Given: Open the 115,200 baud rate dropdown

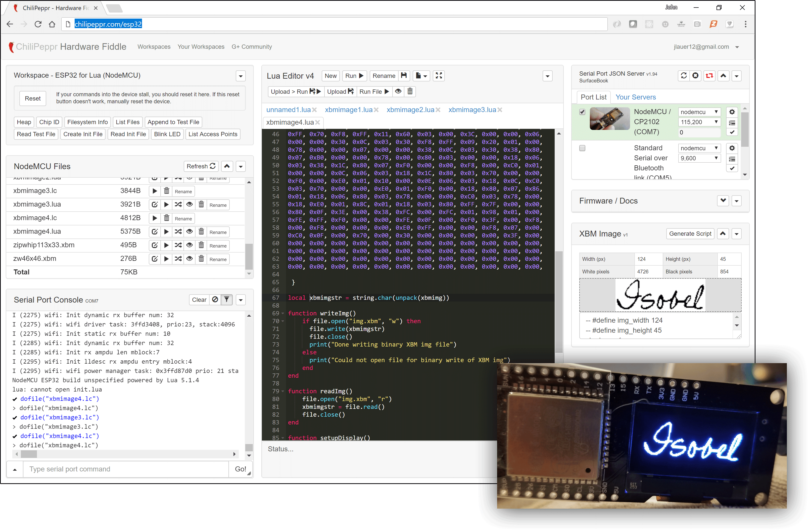Looking at the screenshot, I should coord(699,122).
